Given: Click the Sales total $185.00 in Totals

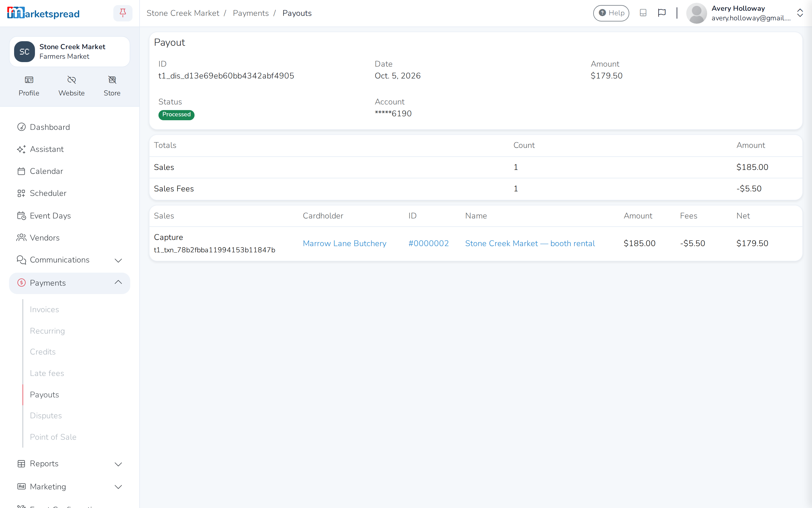Looking at the screenshot, I should tap(752, 167).
